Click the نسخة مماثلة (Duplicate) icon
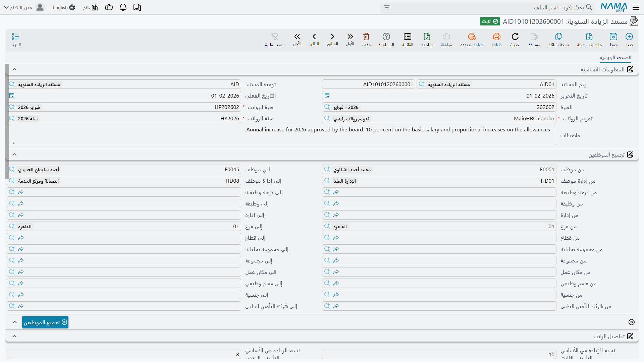This screenshot has width=644, height=362. pyautogui.click(x=558, y=37)
